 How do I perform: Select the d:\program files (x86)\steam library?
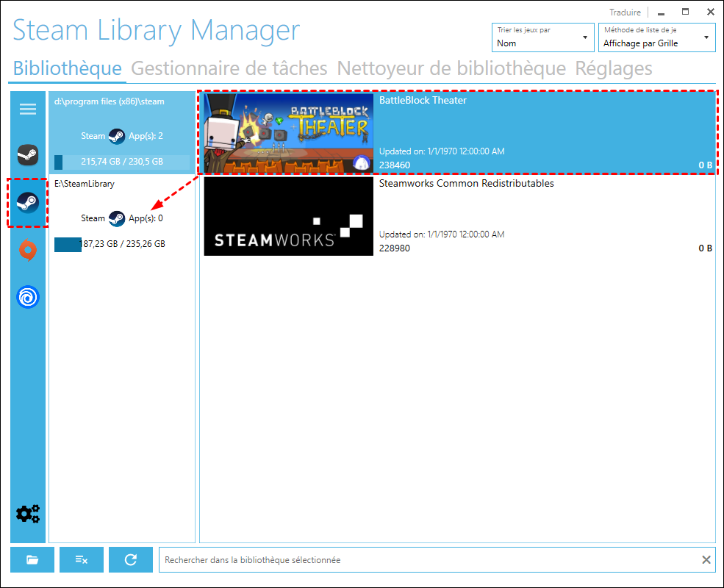[122, 132]
